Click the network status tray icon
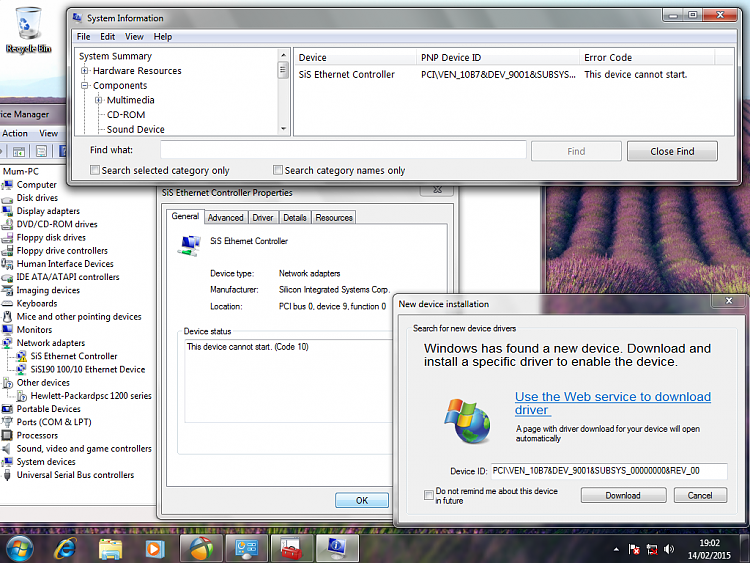750x563 pixels. click(x=651, y=550)
